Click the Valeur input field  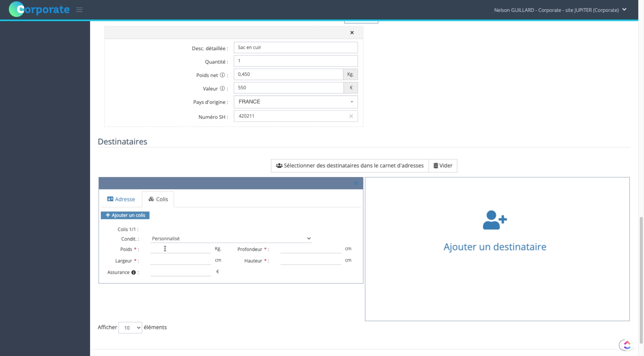288,88
